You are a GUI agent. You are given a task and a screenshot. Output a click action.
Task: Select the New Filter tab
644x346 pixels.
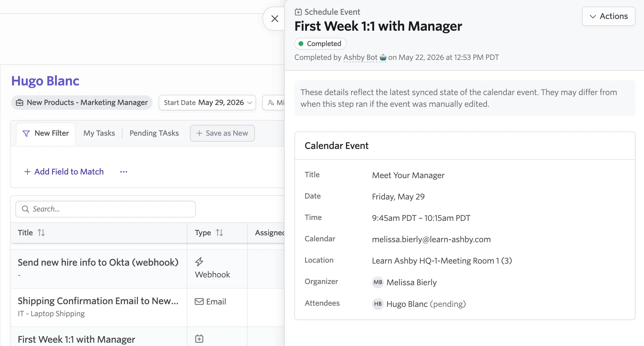46,133
